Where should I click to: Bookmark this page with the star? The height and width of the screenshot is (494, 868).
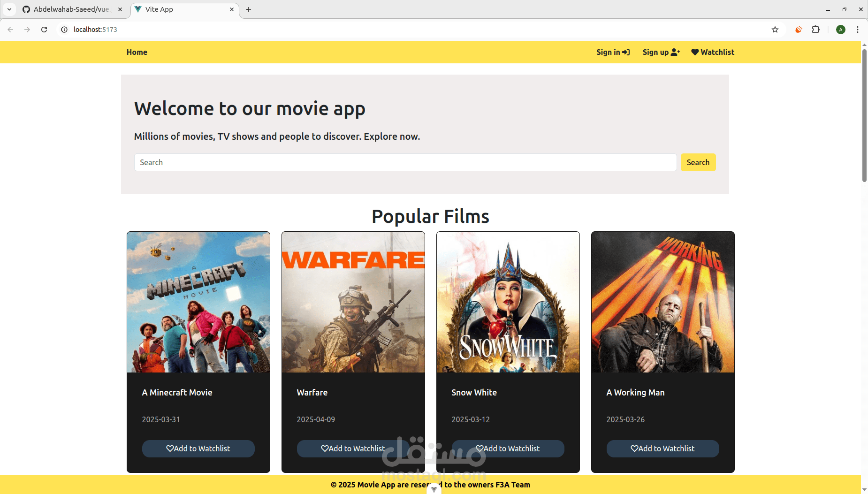click(775, 30)
